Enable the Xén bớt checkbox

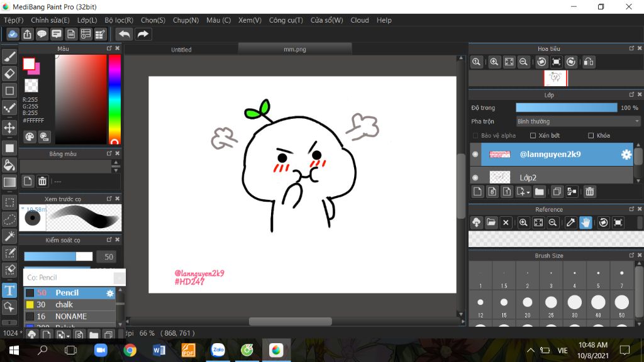coord(533,136)
